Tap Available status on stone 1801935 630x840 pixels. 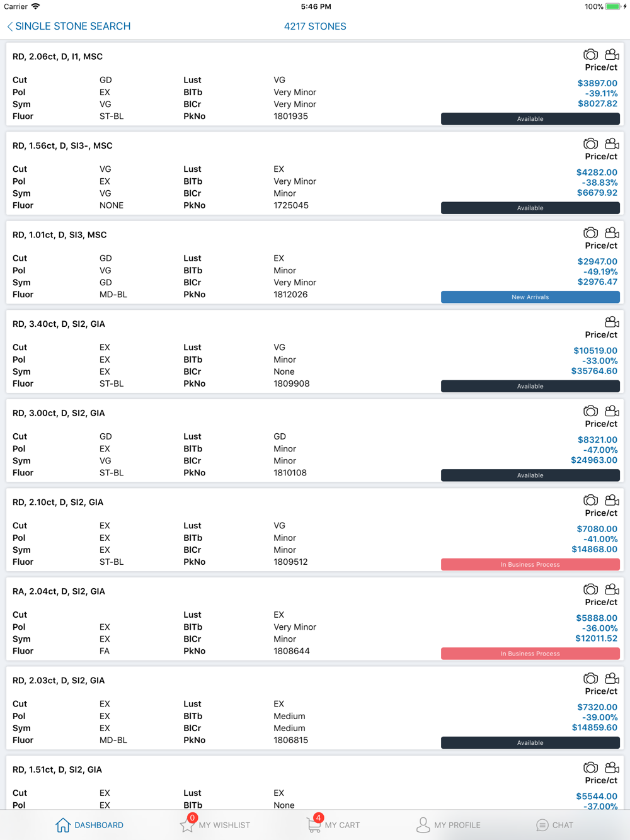click(530, 119)
